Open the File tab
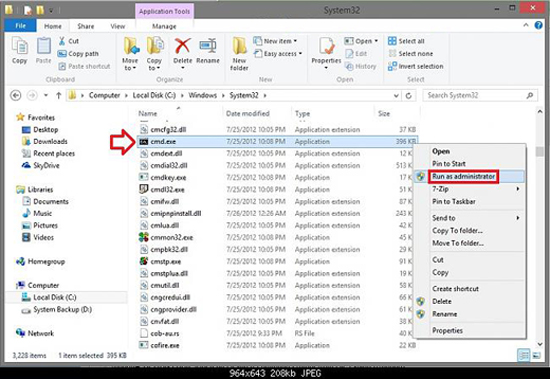 point(20,26)
